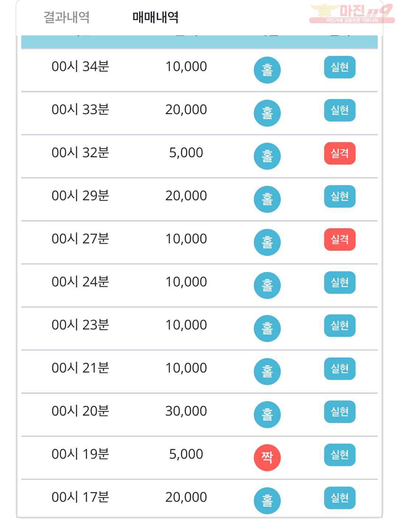399x532 pixels.
Task: Click the 홀 circle icon in 00시 34분 row
Action: click(267, 70)
